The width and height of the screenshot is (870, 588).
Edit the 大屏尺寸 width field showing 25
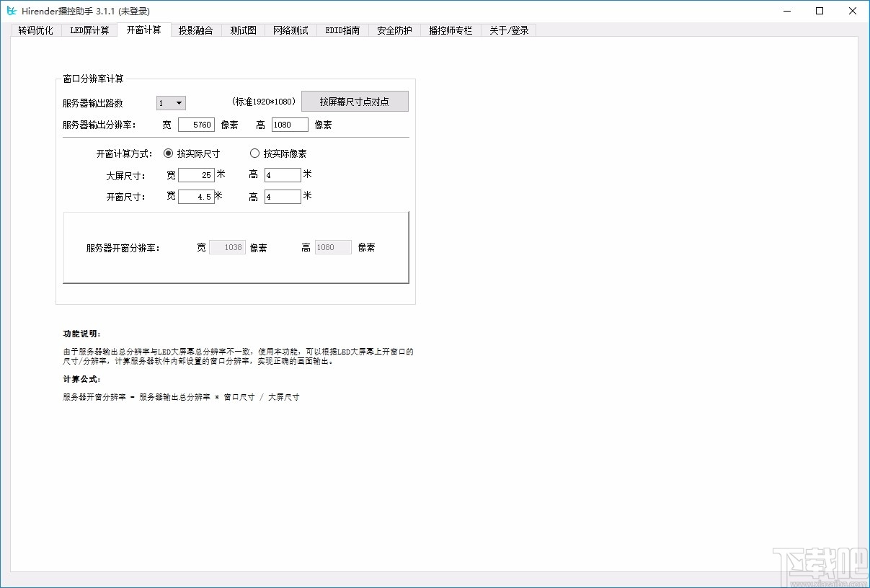click(195, 174)
